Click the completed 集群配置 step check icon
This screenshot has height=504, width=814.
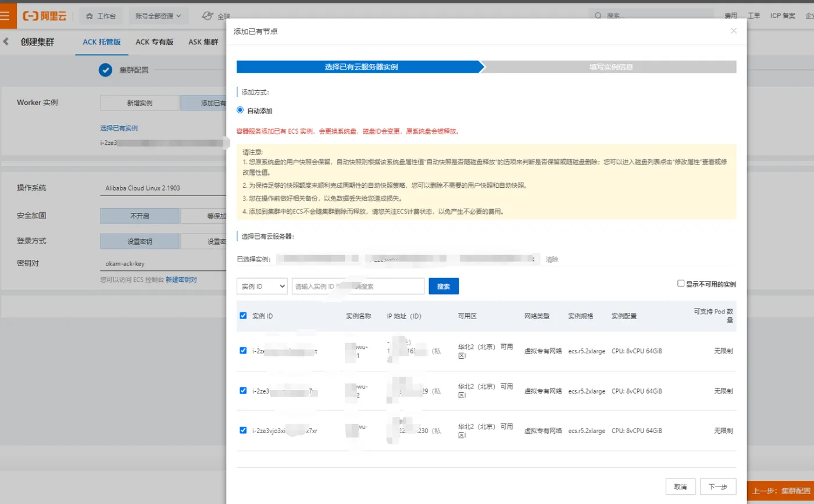(105, 70)
